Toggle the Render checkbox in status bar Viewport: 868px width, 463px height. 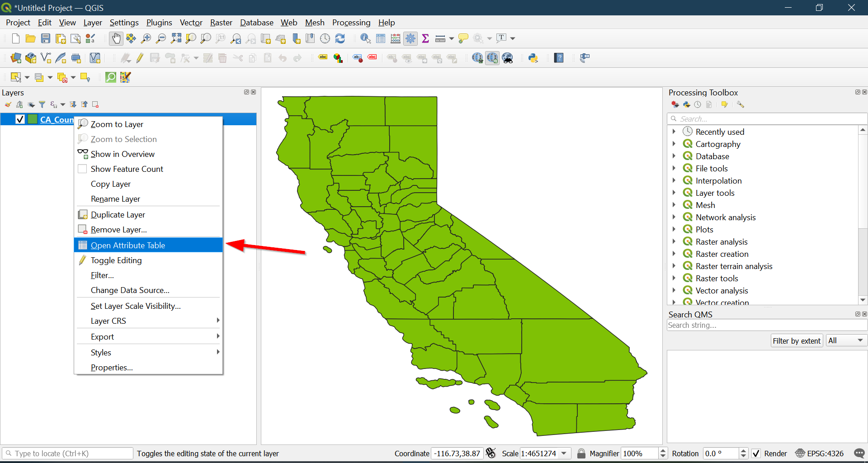tap(756, 454)
